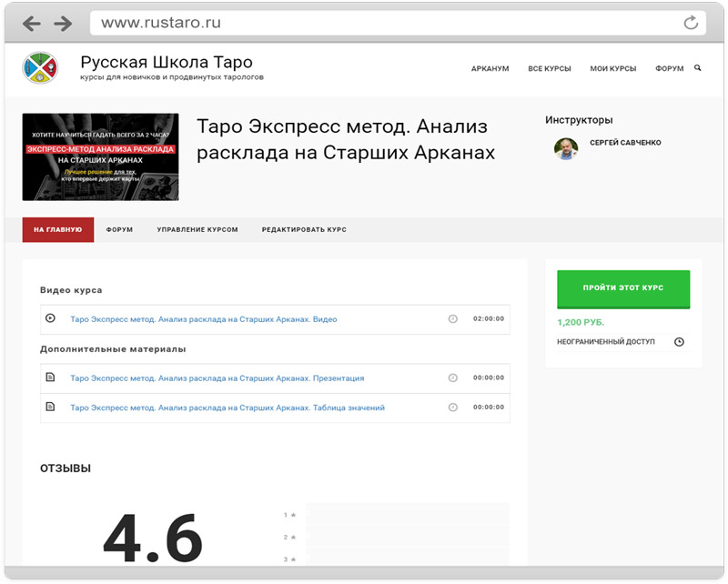Reload the page with refresh icon

(691, 23)
